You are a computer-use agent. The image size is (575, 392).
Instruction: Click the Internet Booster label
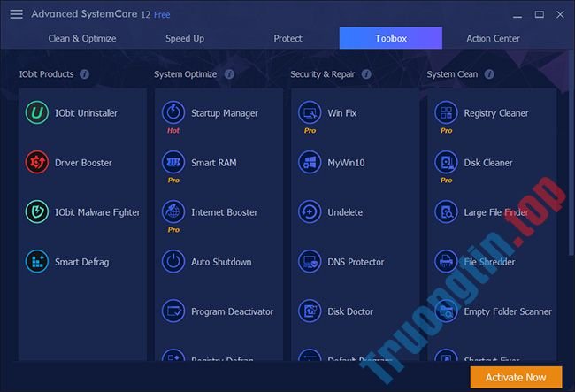(x=224, y=212)
